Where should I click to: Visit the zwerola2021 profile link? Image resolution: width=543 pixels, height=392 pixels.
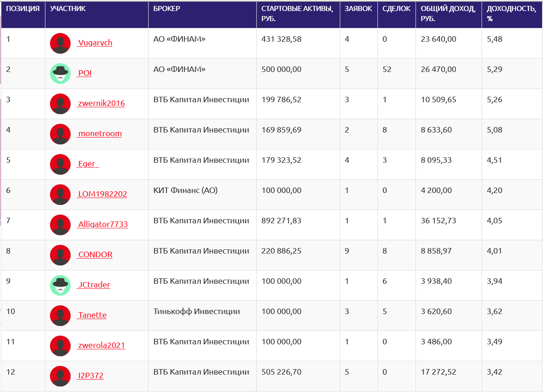click(101, 346)
